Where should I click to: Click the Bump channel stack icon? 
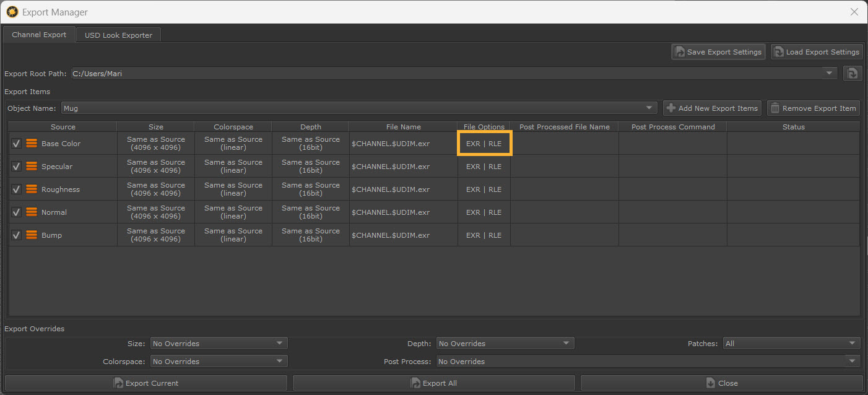tap(32, 235)
